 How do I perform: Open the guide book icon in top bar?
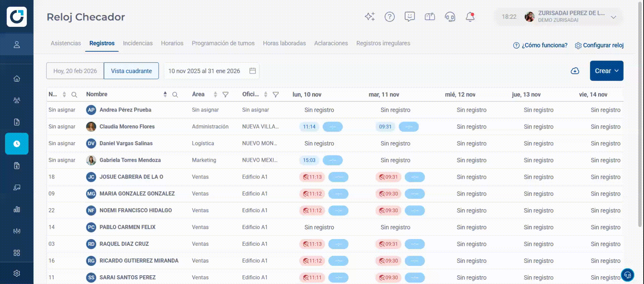430,17
